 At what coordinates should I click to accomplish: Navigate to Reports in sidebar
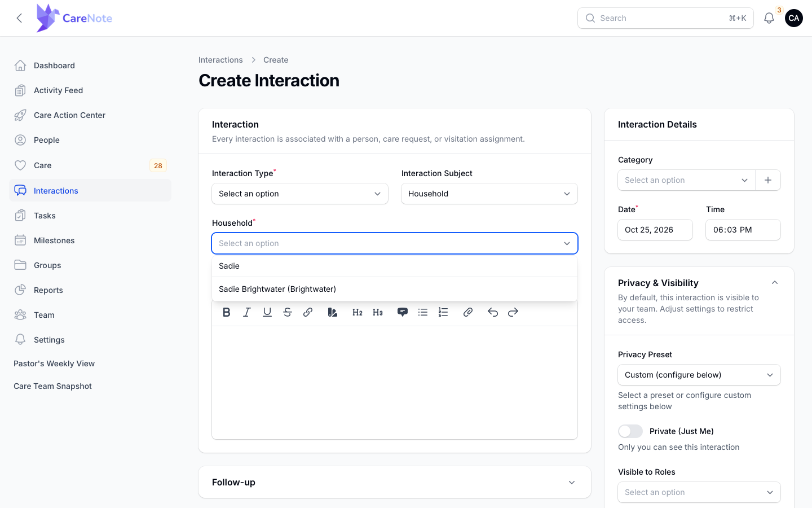click(x=90, y=290)
